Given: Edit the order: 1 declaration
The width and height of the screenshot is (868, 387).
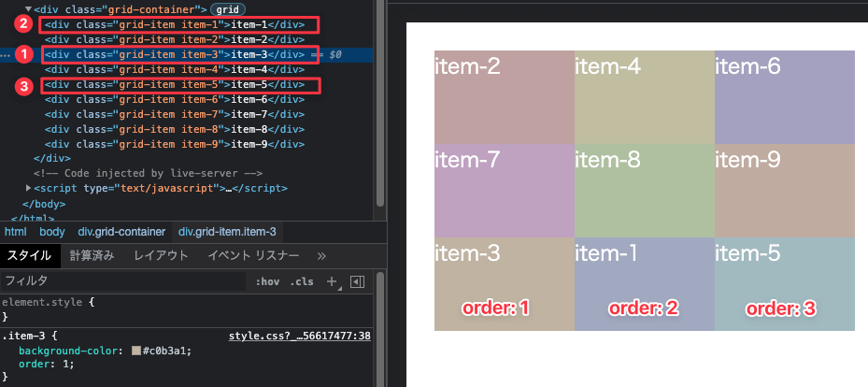Looking at the screenshot, I should coord(46,364).
